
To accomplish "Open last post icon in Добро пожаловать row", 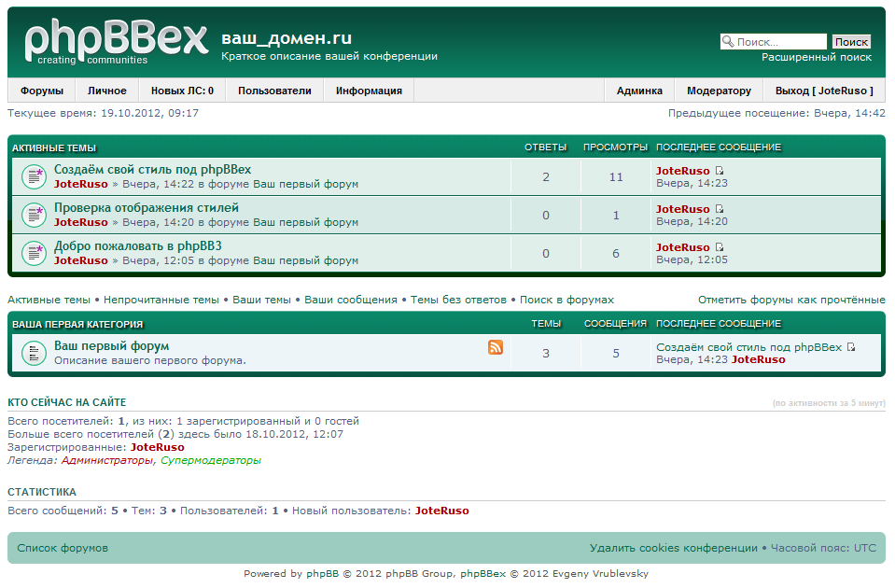I will (x=720, y=247).
